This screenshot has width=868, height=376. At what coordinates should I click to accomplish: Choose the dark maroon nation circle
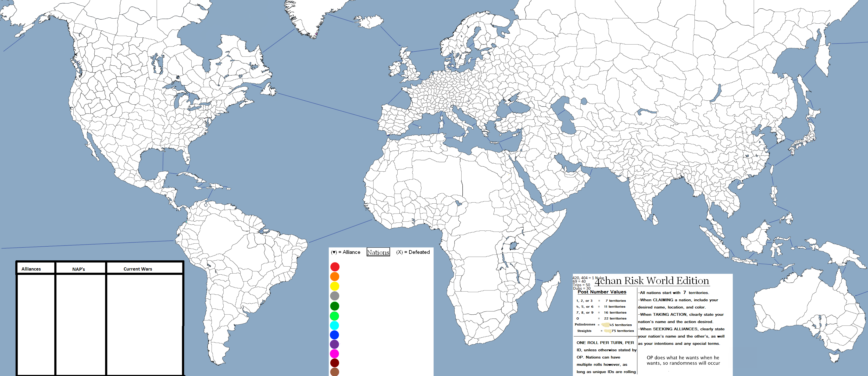(335, 363)
